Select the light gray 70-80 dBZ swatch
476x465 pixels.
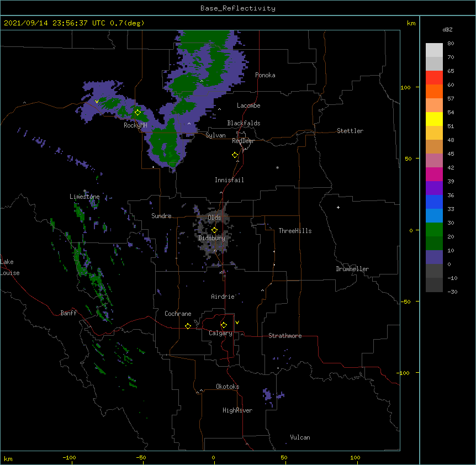(434, 50)
